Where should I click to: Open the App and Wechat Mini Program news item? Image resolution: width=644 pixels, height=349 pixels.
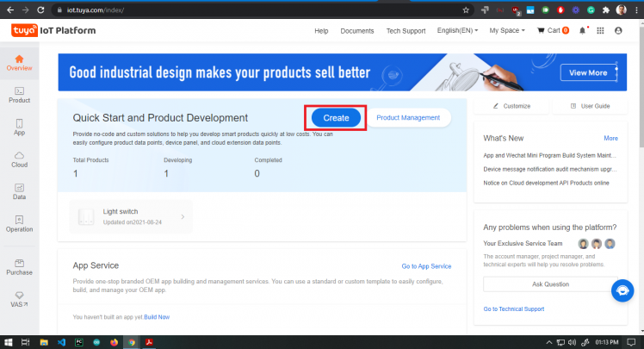pyautogui.click(x=549, y=155)
